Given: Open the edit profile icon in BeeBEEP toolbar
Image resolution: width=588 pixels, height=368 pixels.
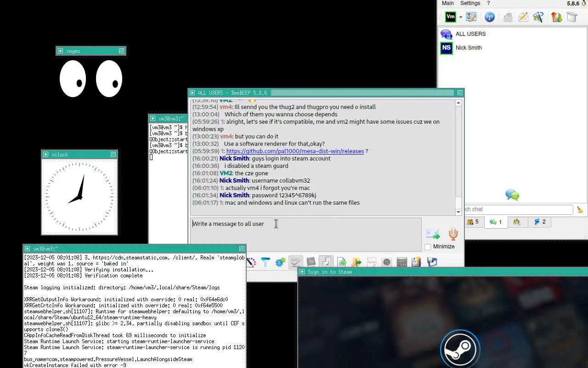Looking at the screenshot, I should (x=471, y=17).
